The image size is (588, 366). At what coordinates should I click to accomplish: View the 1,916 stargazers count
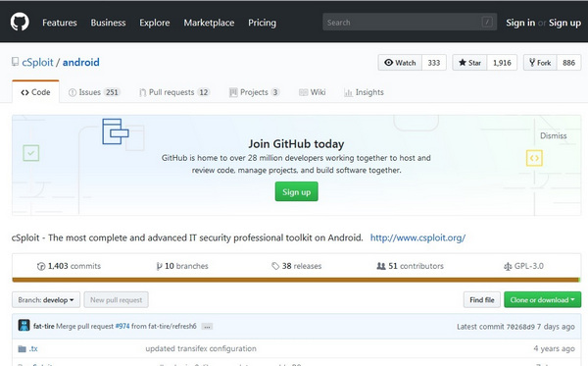pyautogui.click(x=502, y=63)
